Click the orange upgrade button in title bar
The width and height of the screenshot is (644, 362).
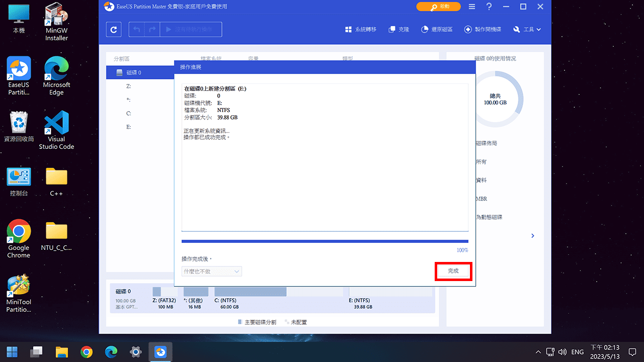click(438, 7)
